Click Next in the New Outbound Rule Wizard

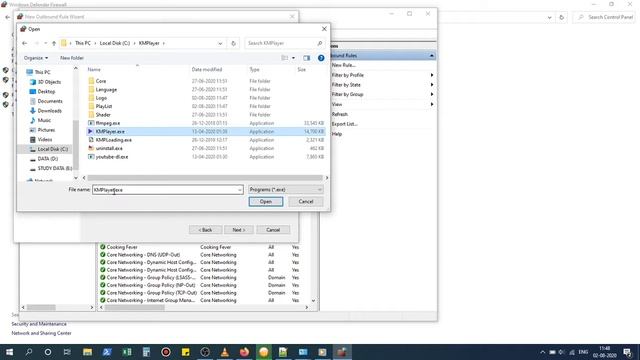click(x=239, y=230)
